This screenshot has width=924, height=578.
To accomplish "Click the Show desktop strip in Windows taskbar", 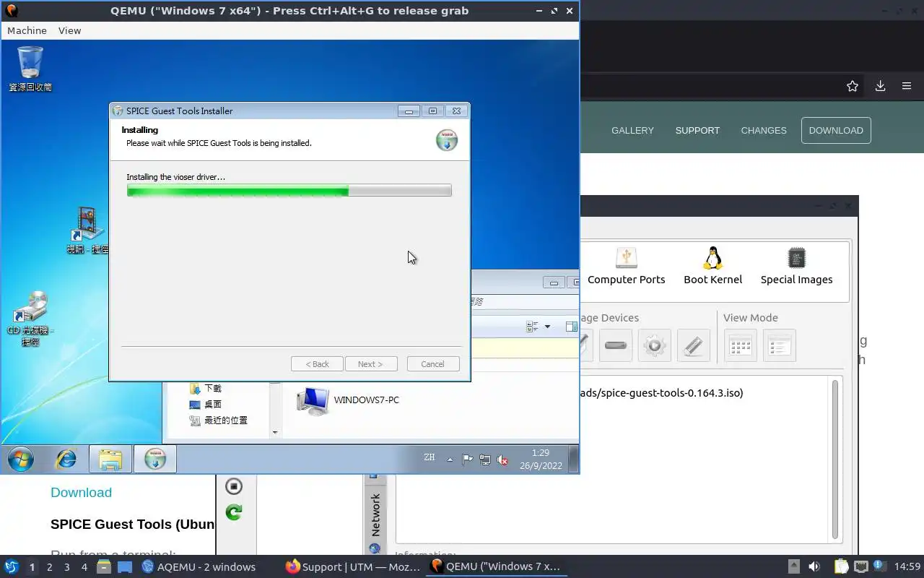I will [573, 459].
